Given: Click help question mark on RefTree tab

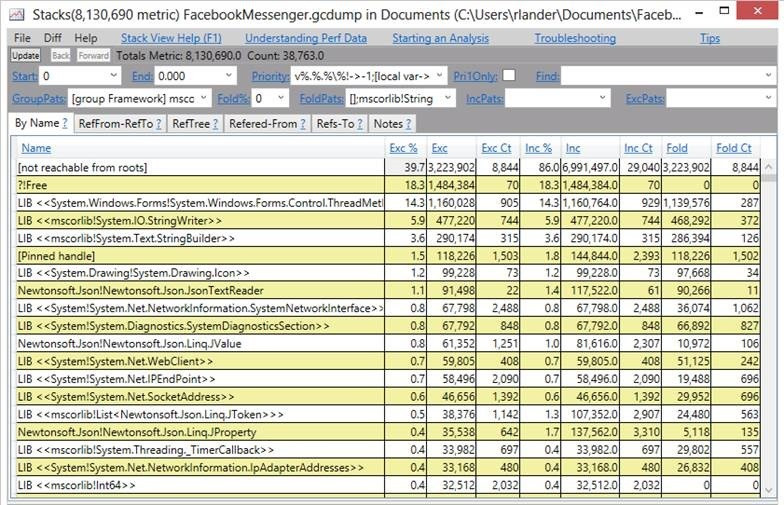Looking at the screenshot, I should coord(216,124).
